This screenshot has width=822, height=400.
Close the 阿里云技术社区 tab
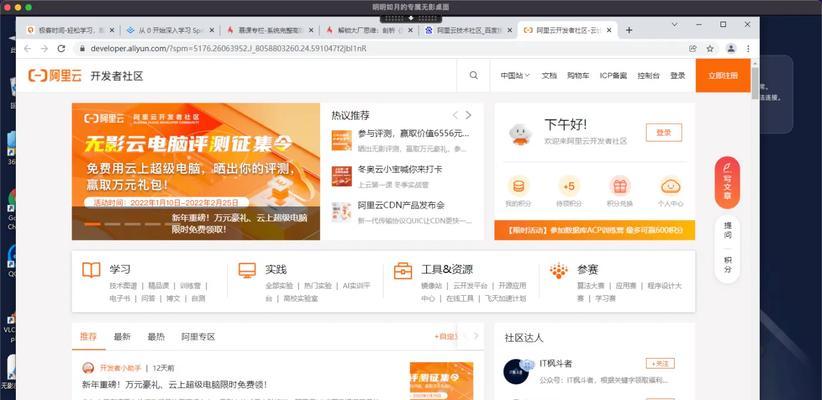tap(510, 30)
